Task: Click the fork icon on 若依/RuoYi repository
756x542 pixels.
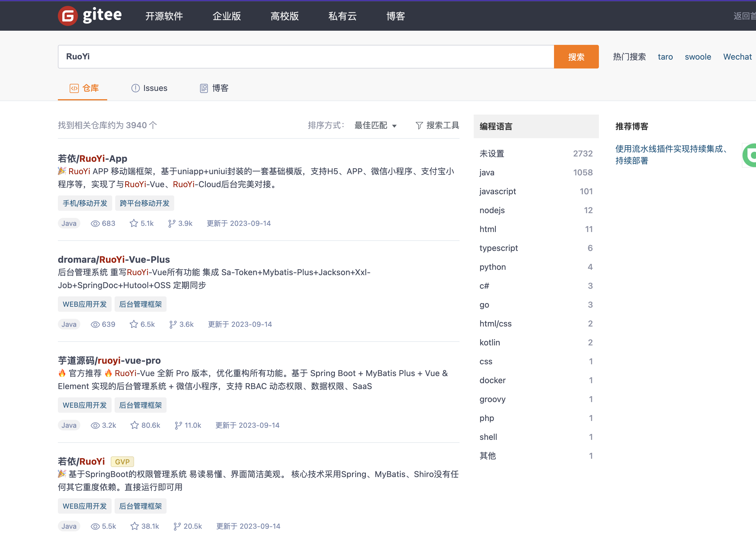Action: (x=177, y=526)
